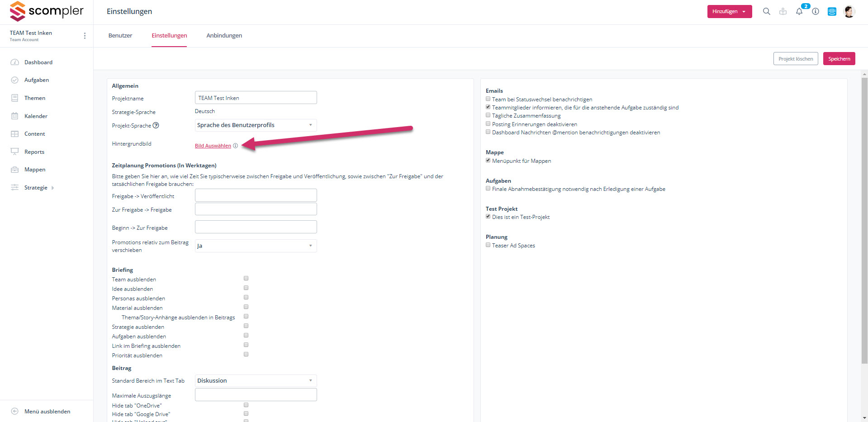868x422 pixels.
Task: Uncheck Dies ist ein Test-Projekt
Action: [488, 217]
